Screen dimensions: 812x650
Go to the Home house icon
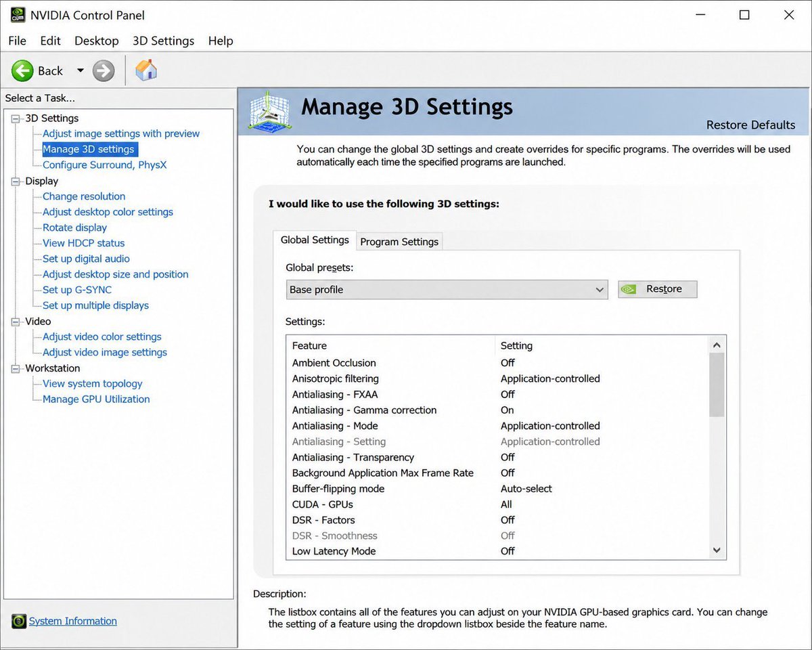pyautogui.click(x=146, y=70)
